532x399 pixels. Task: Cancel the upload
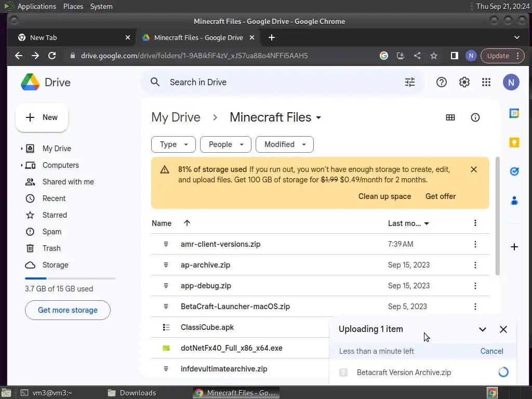point(491,351)
